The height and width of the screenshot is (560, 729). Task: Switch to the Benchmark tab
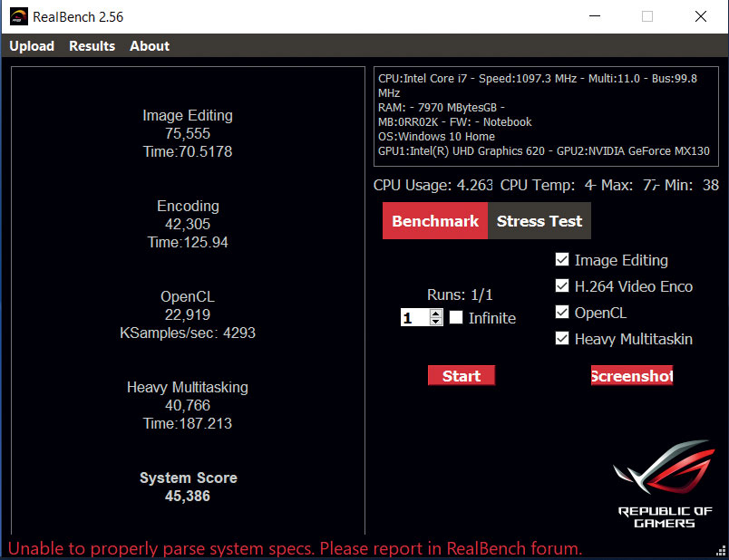pyautogui.click(x=435, y=221)
